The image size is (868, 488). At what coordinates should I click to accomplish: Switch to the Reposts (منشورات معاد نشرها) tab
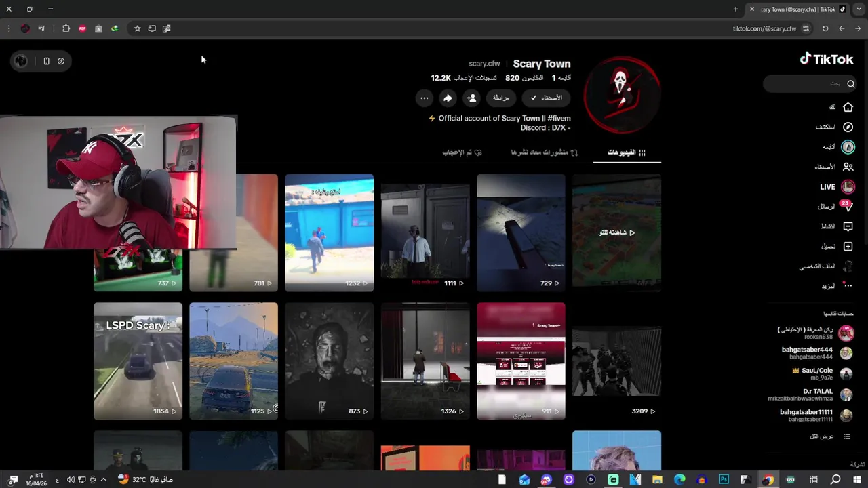click(545, 152)
